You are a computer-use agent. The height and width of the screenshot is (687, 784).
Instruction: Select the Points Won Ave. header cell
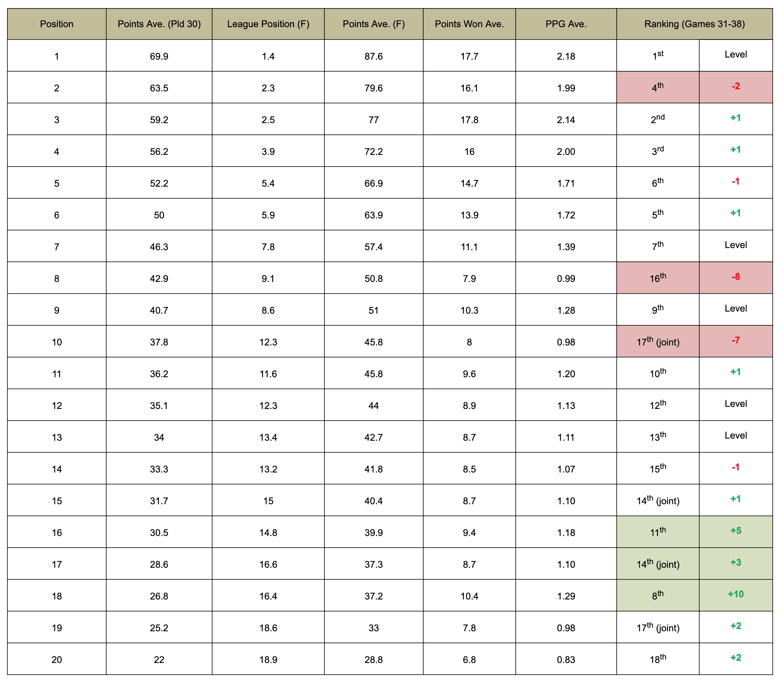469,24
